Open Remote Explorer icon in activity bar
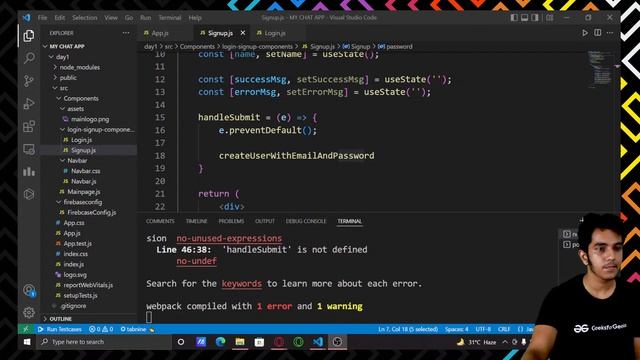Image resolution: width=640 pixels, height=360 pixels. pos(29,149)
